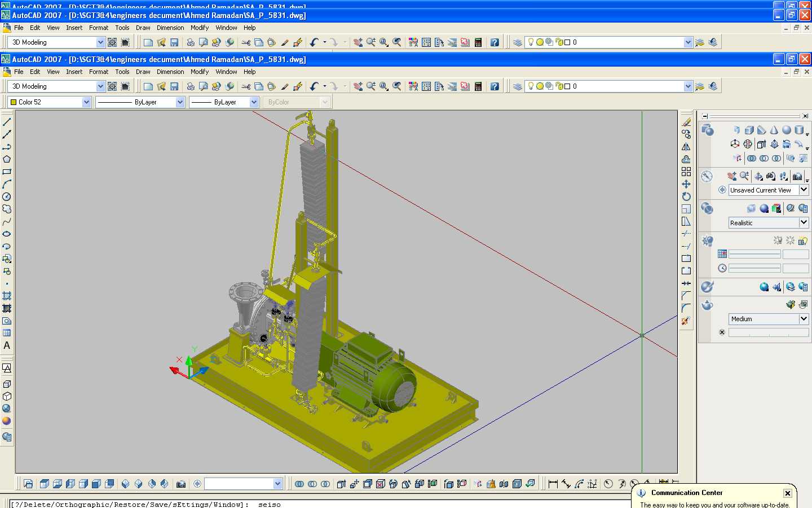
Task: Toggle the 3D Make control panel icon
Action: pos(707,130)
